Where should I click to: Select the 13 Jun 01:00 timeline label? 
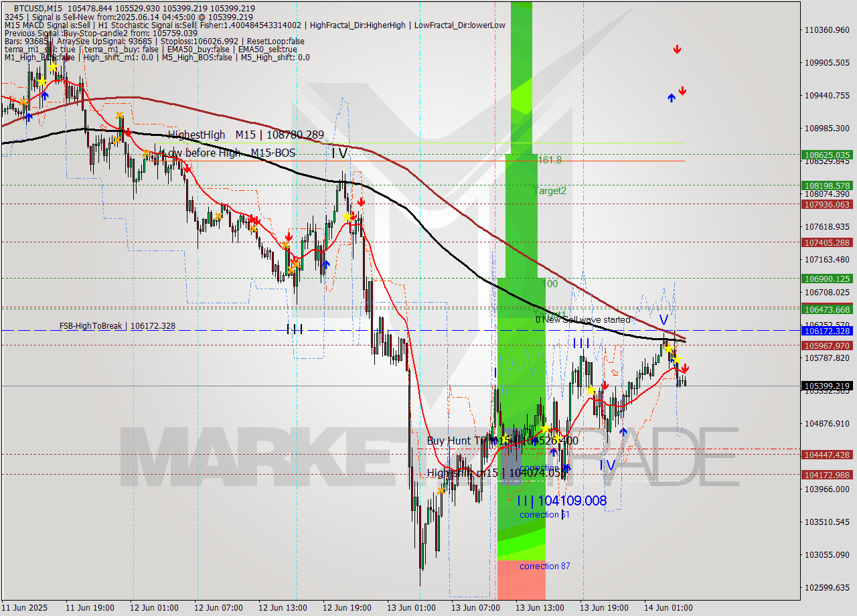click(x=412, y=607)
